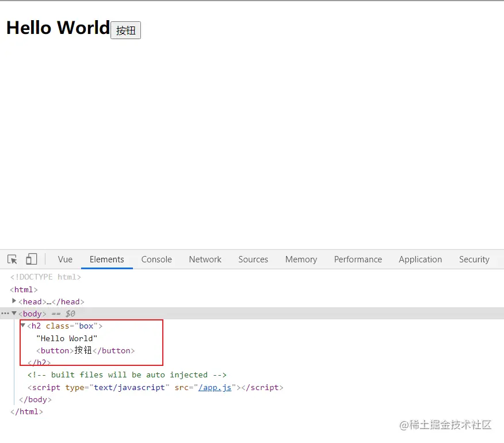The width and height of the screenshot is (504, 443).
Task: Select the "Hello World" text node
Action: click(67, 338)
